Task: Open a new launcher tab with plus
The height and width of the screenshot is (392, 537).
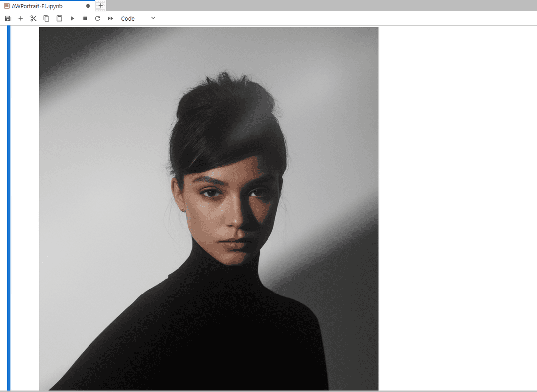Action: pos(100,6)
